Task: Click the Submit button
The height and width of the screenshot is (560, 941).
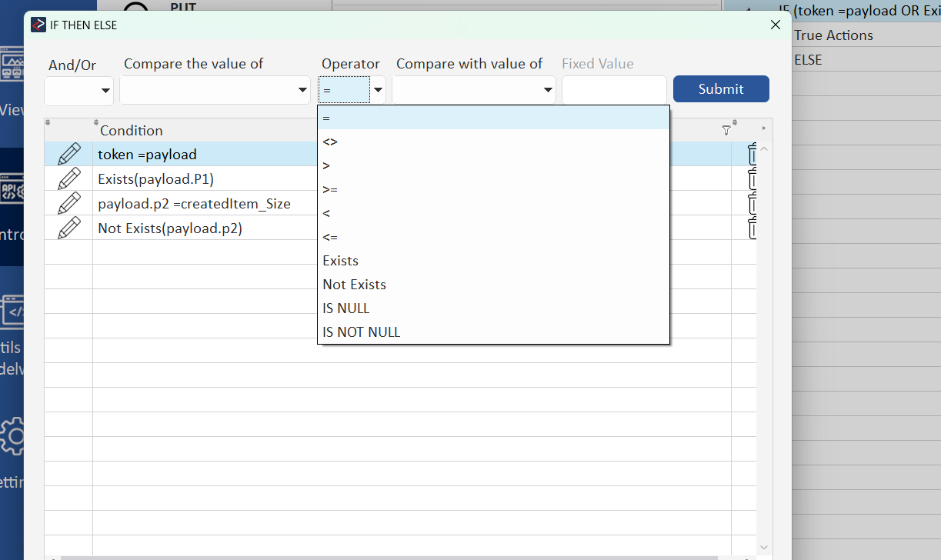Action: pos(720,89)
